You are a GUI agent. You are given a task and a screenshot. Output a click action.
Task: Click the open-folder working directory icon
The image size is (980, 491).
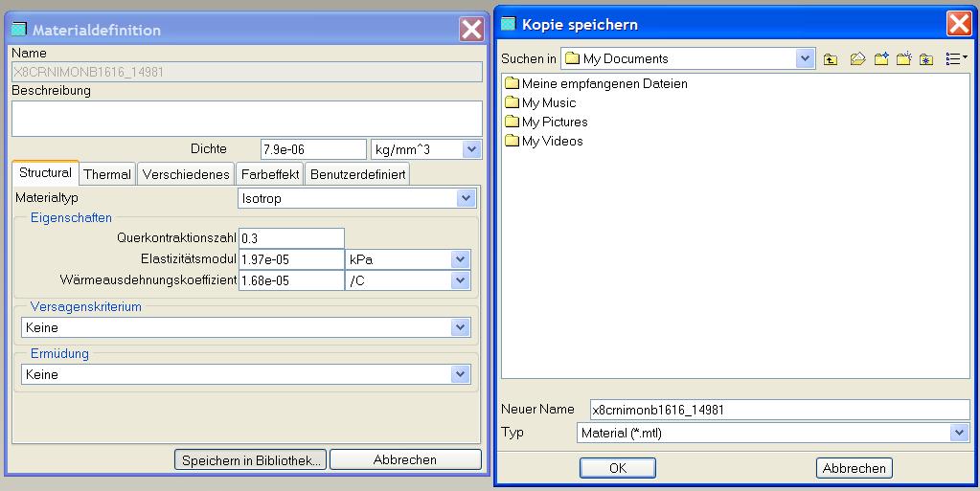857,58
